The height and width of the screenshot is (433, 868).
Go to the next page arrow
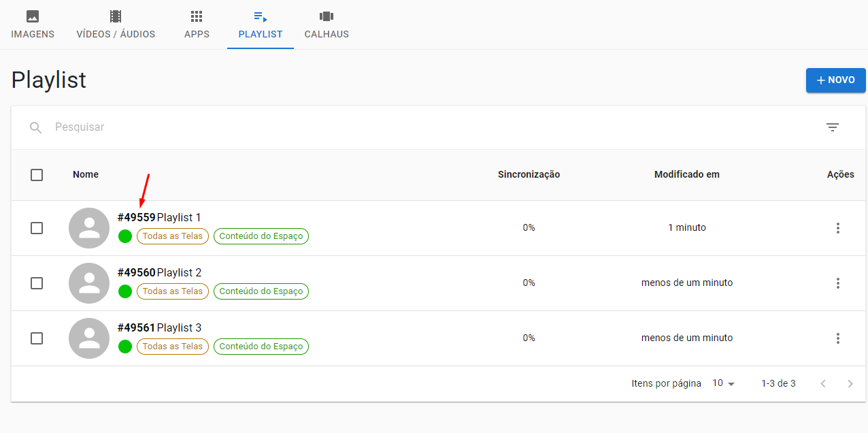850,384
